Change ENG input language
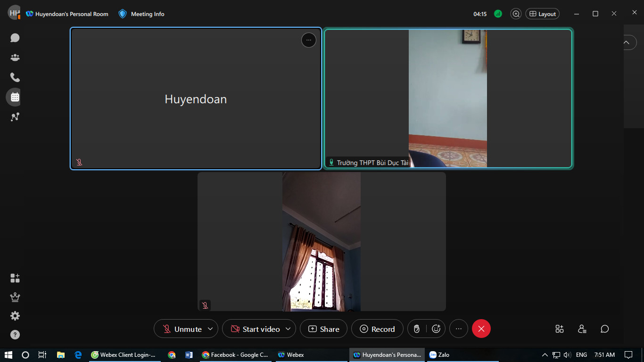This screenshot has height=362, width=644. (582, 355)
